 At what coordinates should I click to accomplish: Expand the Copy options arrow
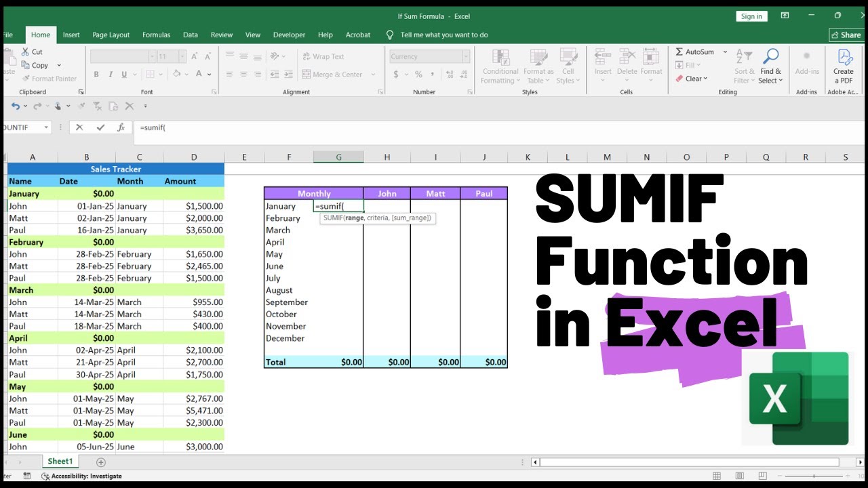pyautogui.click(x=59, y=66)
